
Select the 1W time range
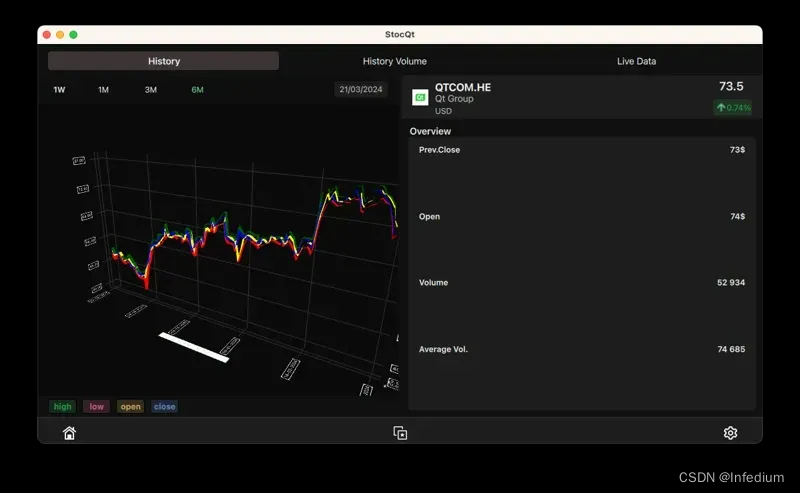[59, 90]
